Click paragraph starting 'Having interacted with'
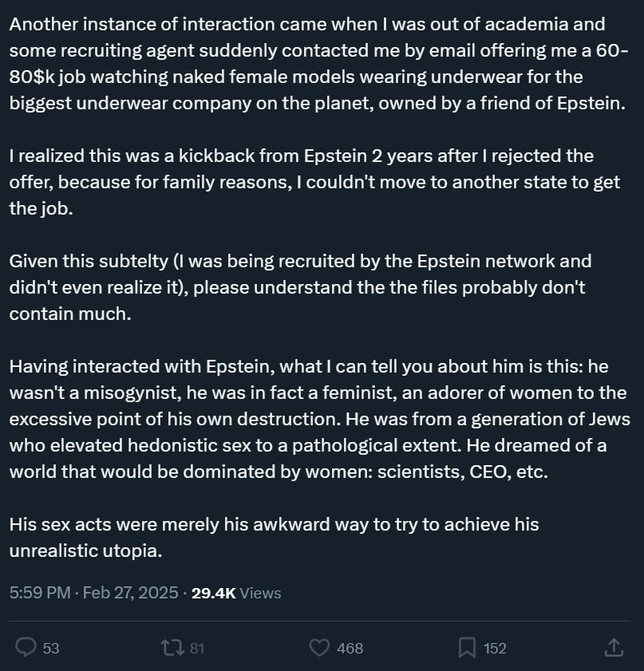644x671 pixels. (320, 419)
